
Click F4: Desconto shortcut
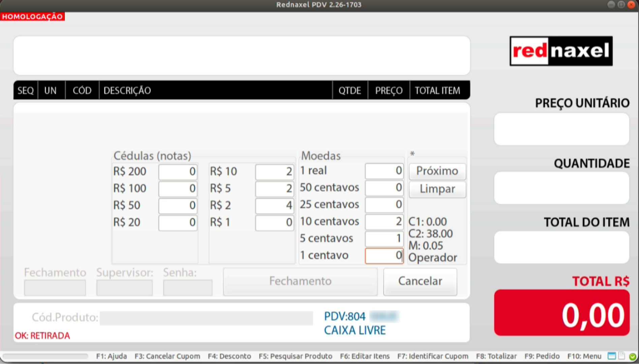click(x=229, y=356)
